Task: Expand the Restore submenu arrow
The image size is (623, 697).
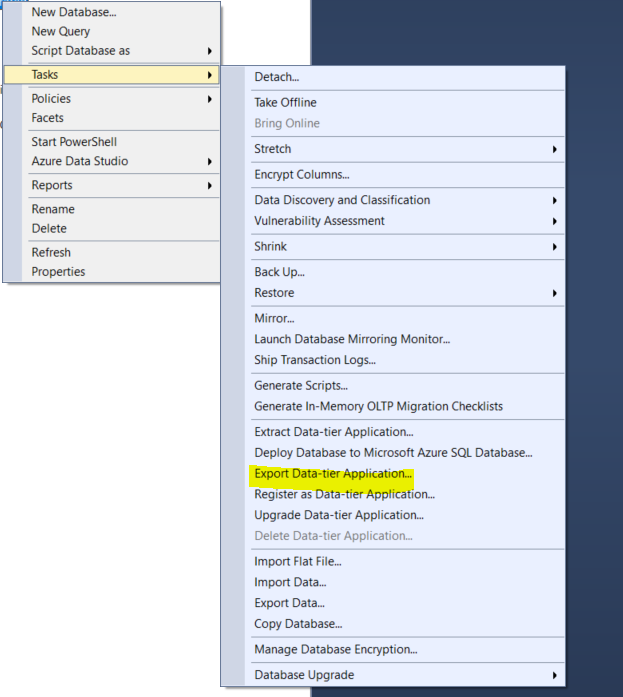Action: click(554, 293)
